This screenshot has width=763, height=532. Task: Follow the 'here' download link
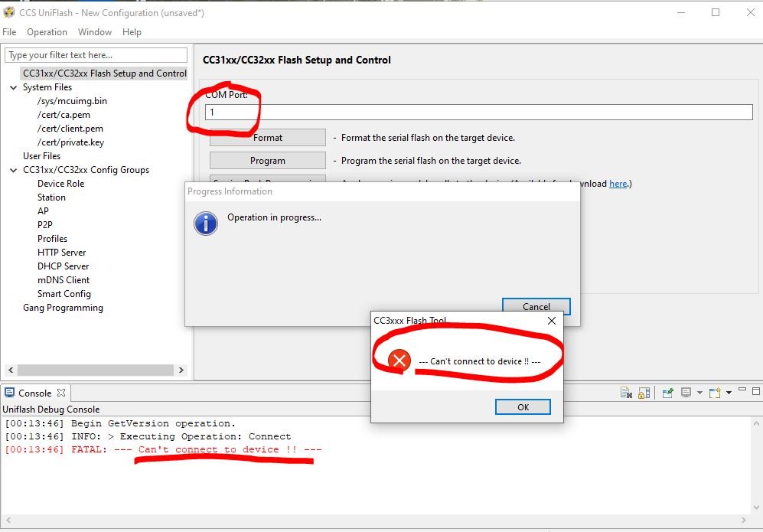618,184
